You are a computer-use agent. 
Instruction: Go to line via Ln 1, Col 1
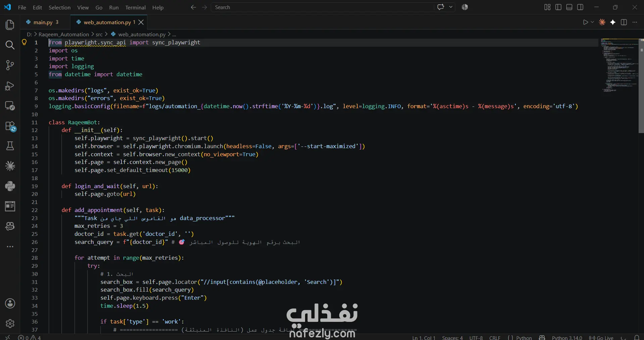(424, 338)
